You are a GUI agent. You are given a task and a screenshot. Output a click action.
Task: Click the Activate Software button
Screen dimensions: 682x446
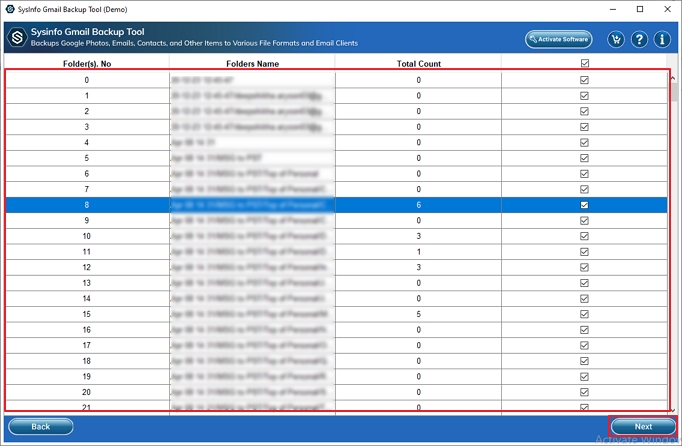(558, 39)
